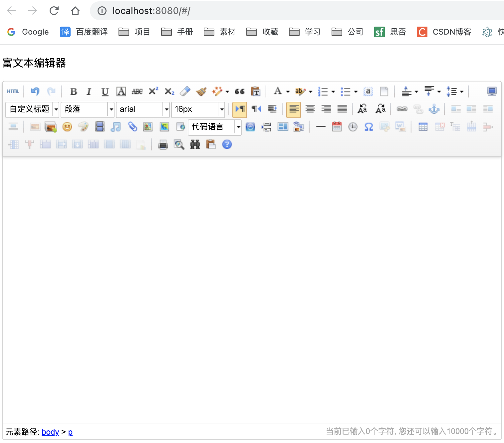Toggle bold formatting

pyautogui.click(x=74, y=91)
